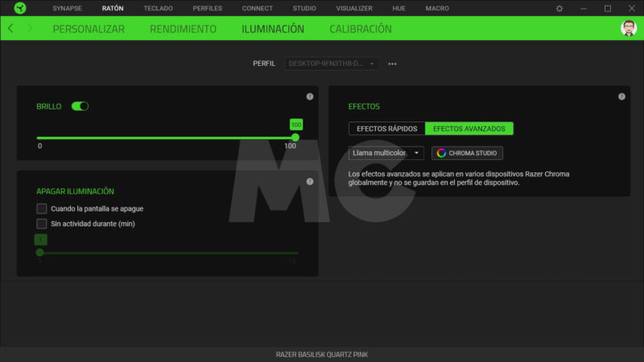The image size is (644, 362).
Task: Expand the Llama multicolor effect dropdown
Action: coord(386,153)
